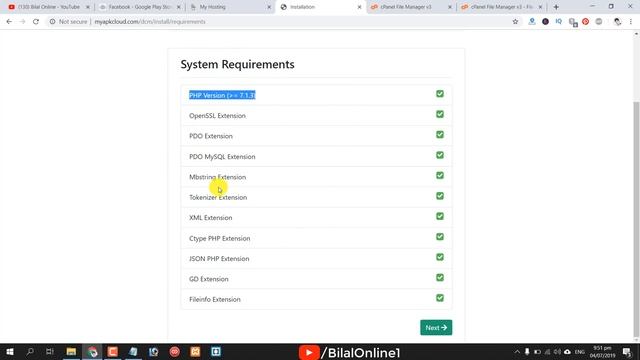
Task: Click the green check beside XML Extension
Action: pos(440,216)
